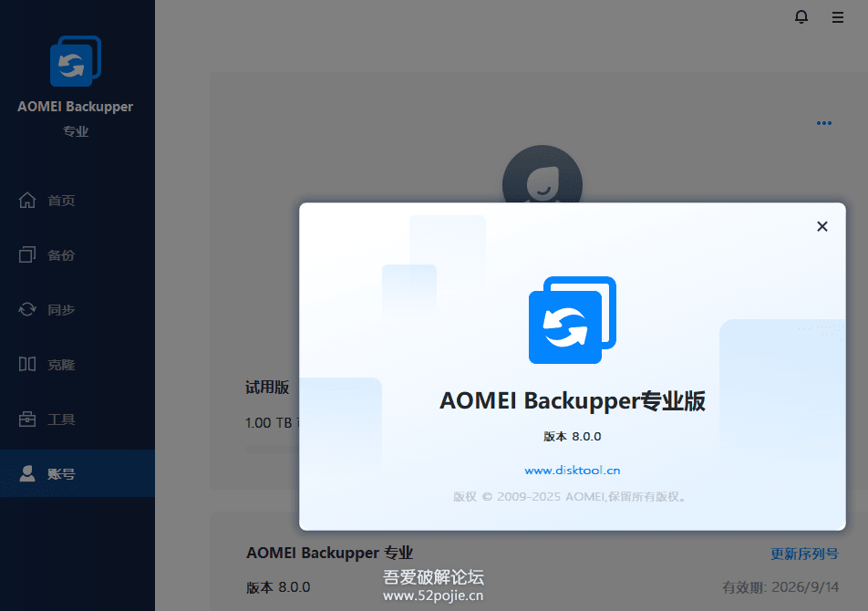Close the about version dialog
The image size is (868, 611).
point(821,226)
